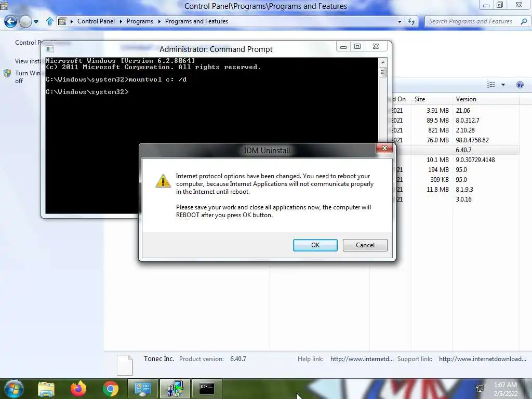Click the search magnifier icon
The height and width of the screenshot is (399, 532).
tap(524, 21)
